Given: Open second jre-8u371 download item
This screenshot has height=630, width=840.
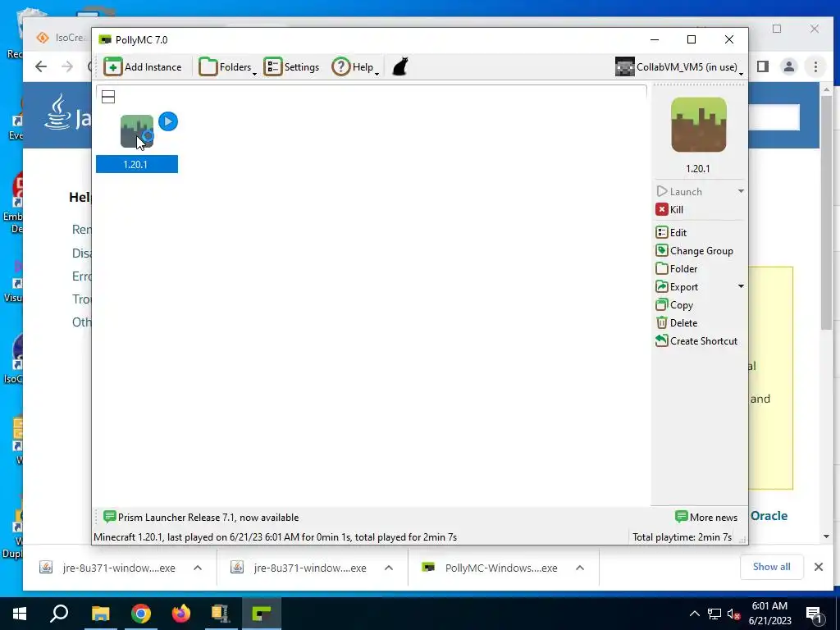Looking at the screenshot, I should [300, 568].
